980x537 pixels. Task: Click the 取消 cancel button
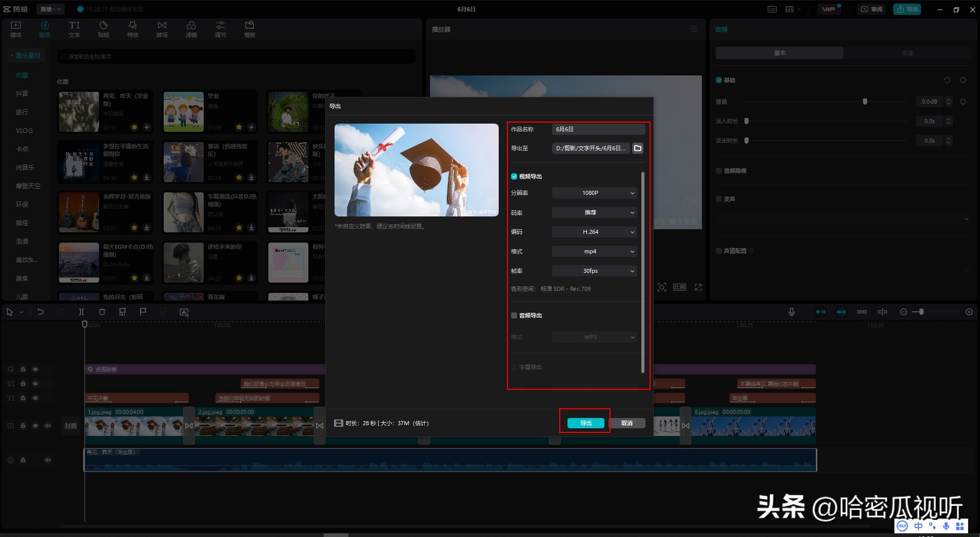pyautogui.click(x=626, y=423)
